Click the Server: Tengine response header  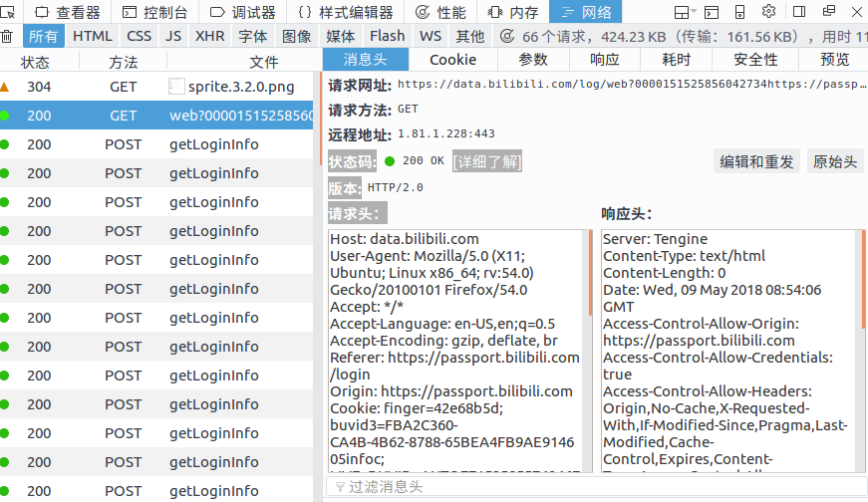pyautogui.click(x=655, y=239)
